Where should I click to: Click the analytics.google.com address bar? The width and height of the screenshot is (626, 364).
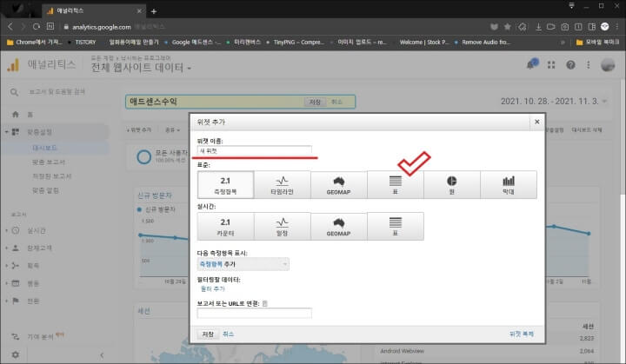[102, 27]
